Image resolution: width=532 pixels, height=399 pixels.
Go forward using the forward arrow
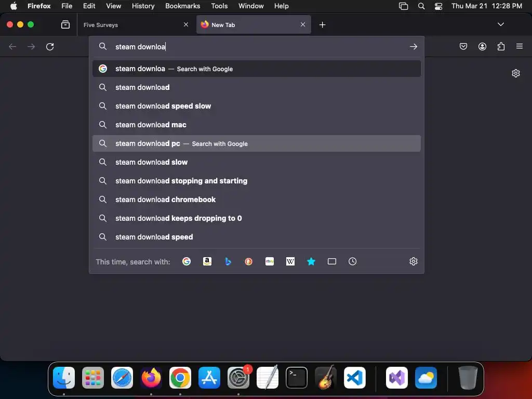pyautogui.click(x=31, y=46)
